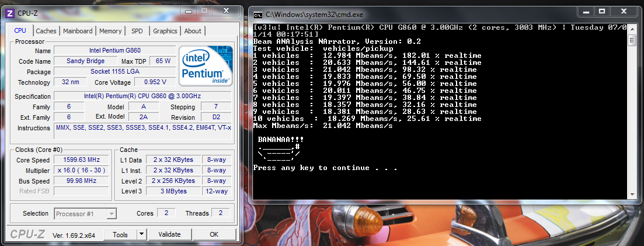Click the Validate button
The height and width of the screenshot is (246, 644).
[x=169, y=234]
